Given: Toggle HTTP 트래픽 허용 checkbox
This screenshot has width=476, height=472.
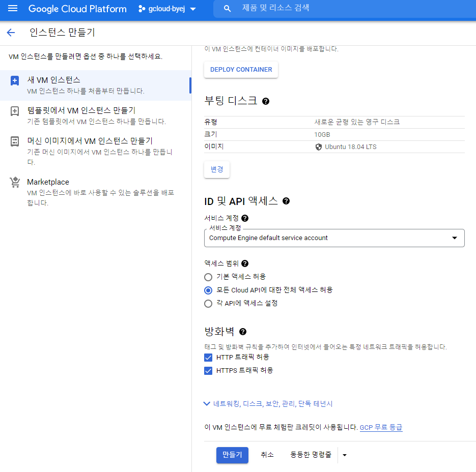Looking at the screenshot, I should pos(208,358).
